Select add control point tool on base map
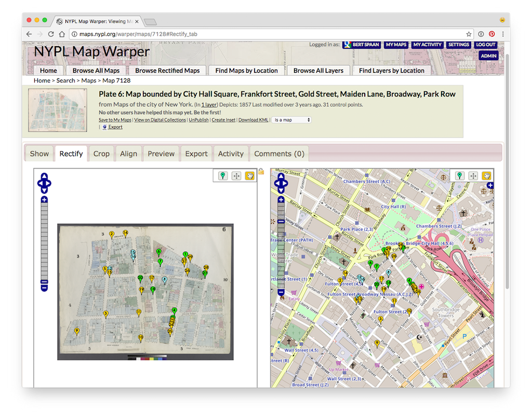Screen dimensions: 532x419 [459, 175]
